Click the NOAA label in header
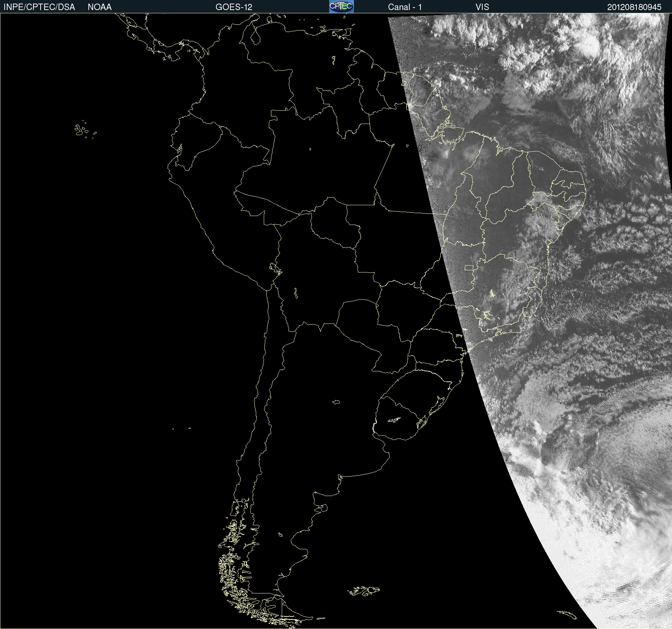 pyautogui.click(x=100, y=7)
